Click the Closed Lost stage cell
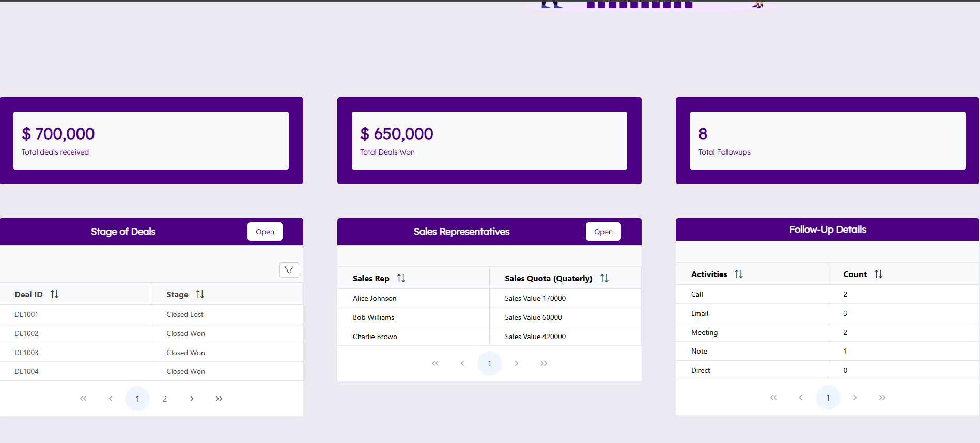This screenshot has height=443, width=980. (227, 314)
